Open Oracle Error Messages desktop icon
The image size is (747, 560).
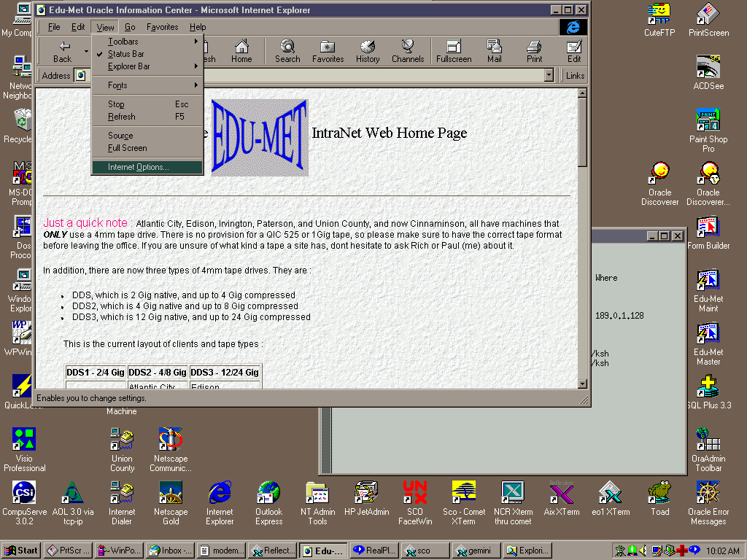click(x=708, y=503)
